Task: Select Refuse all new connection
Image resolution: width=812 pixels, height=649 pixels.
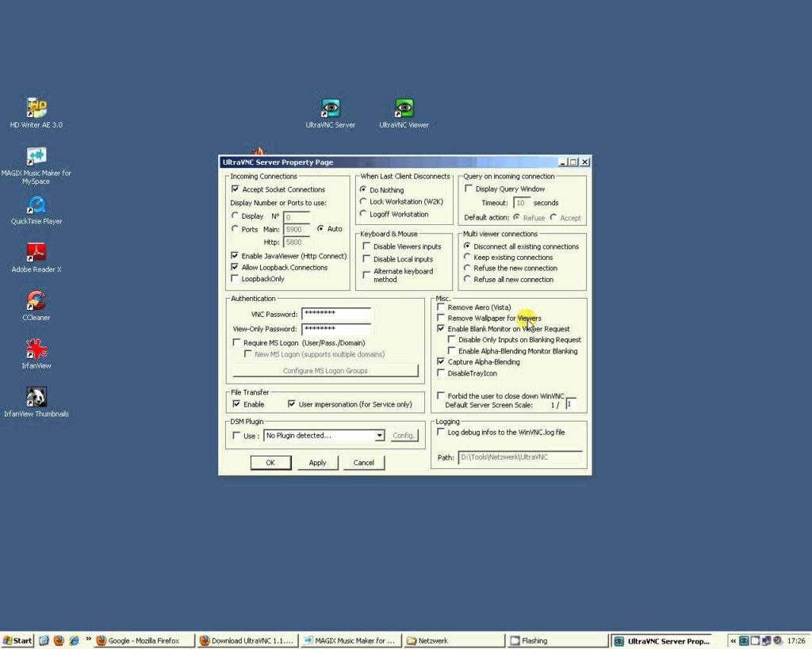Action: (467, 279)
